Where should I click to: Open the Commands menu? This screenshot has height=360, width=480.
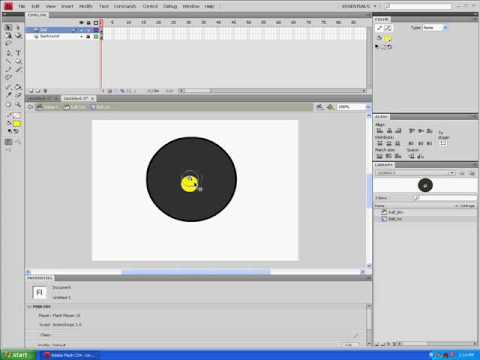point(125,6)
